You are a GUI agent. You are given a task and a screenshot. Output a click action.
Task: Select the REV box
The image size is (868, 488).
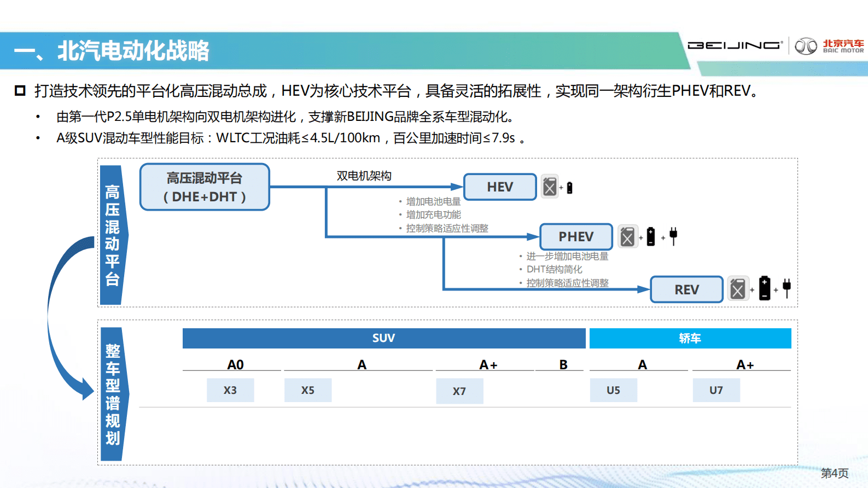[x=687, y=289]
